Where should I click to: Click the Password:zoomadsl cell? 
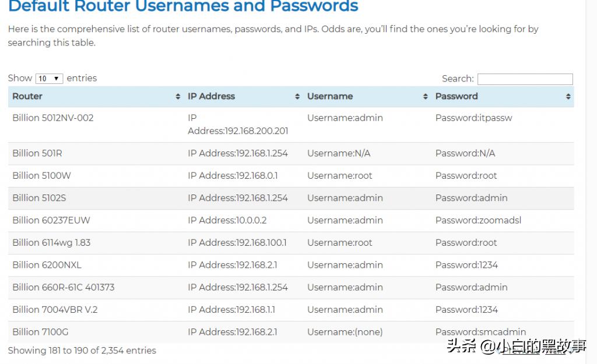pyautogui.click(x=478, y=220)
